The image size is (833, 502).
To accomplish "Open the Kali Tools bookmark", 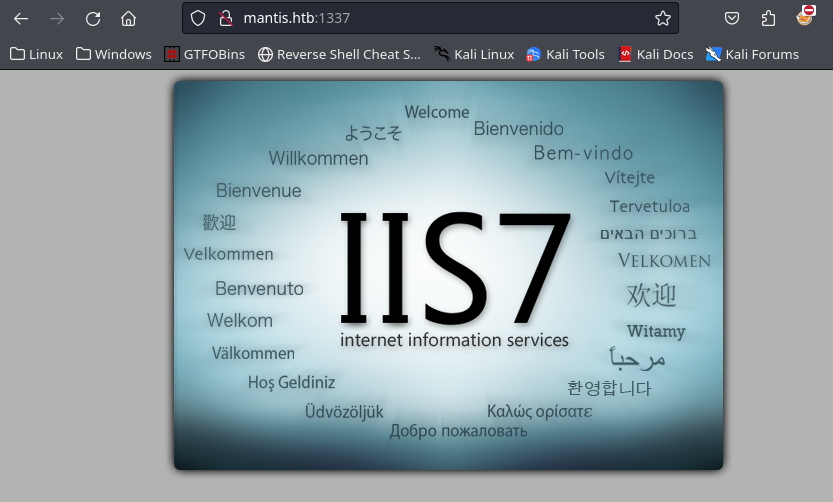I will click(x=565, y=54).
